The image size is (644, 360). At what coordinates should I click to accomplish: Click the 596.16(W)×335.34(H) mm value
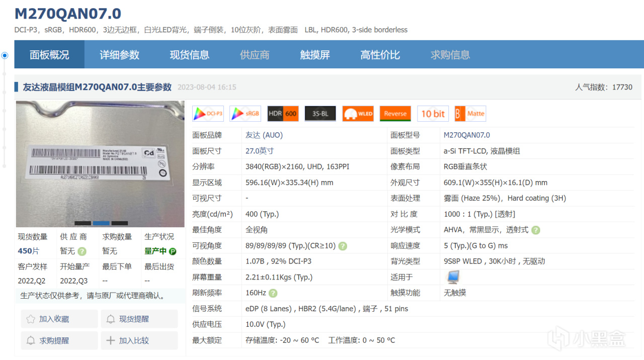(289, 183)
